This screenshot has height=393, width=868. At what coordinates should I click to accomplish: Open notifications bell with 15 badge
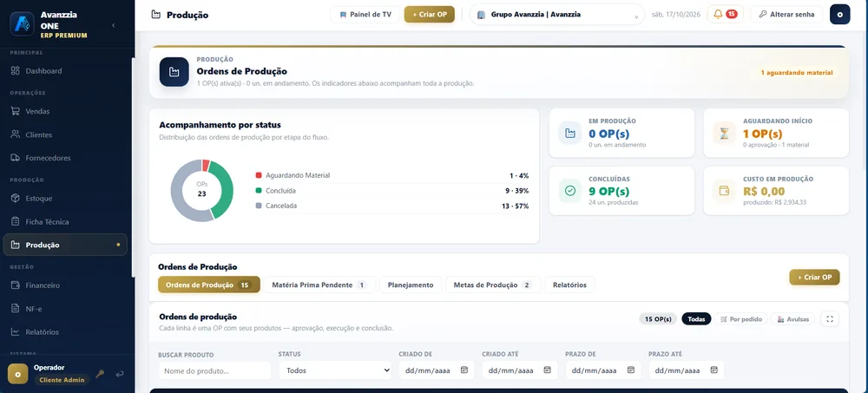pyautogui.click(x=725, y=15)
